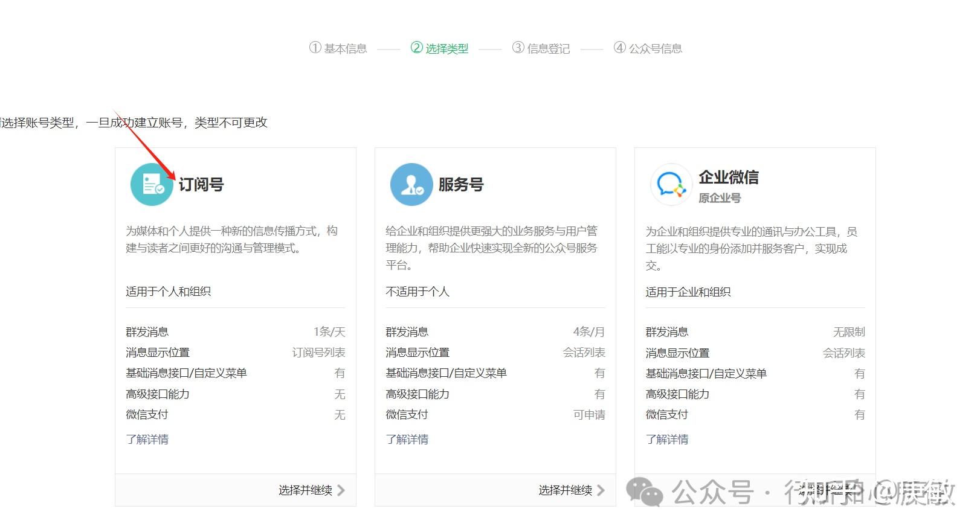Go to step ① 基本信息
The width and height of the screenshot is (980, 532).
[338, 48]
